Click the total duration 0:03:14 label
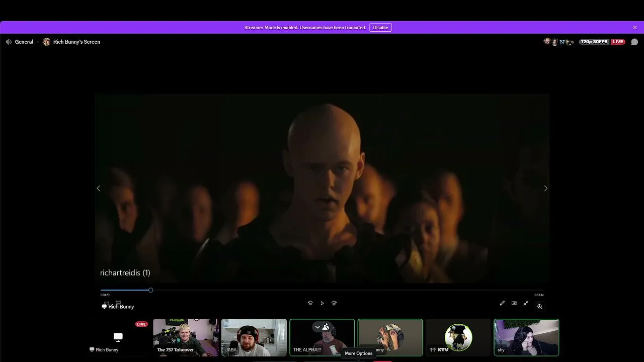 [539, 295]
